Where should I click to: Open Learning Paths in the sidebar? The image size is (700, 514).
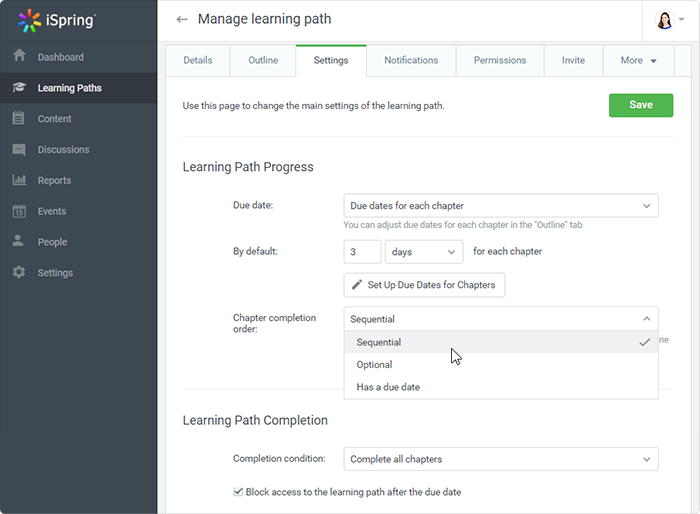[x=79, y=88]
